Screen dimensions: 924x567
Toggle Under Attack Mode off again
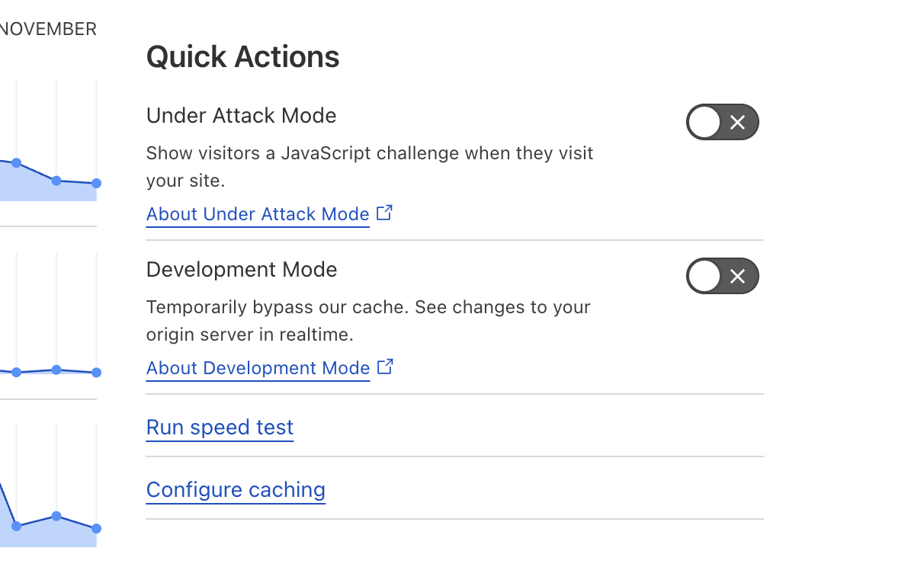pyautogui.click(x=722, y=122)
